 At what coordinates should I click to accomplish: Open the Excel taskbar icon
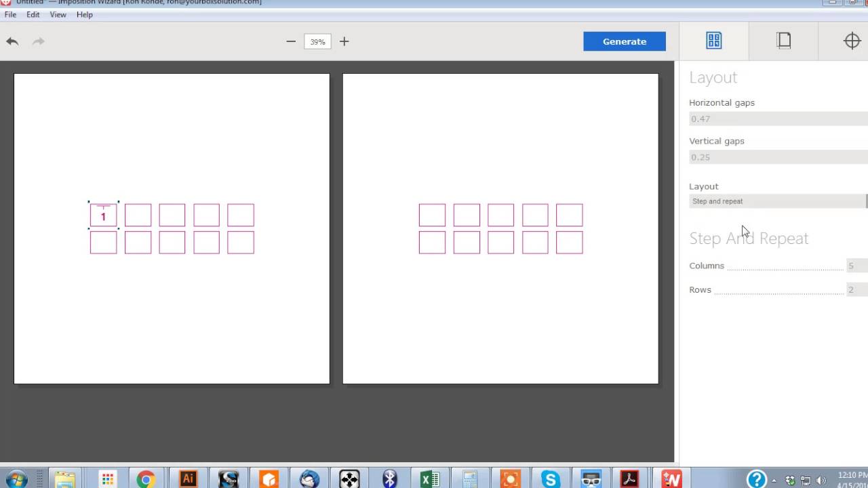(429, 479)
